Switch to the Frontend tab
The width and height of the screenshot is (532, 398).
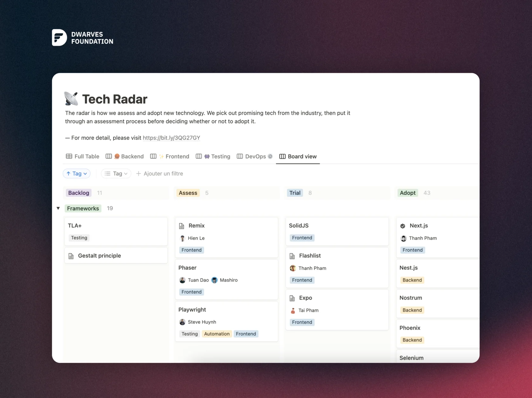point(170,156)
